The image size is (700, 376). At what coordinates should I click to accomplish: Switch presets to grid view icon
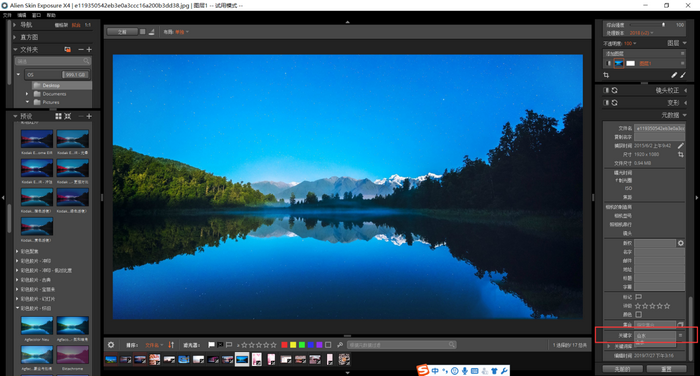[x=58, y=116]
